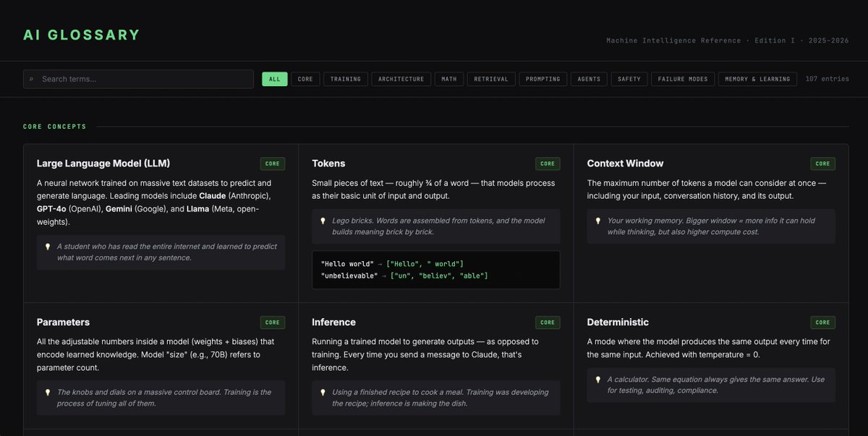Click the lightbulb icon in the LLM card
868x436 pixels.
pyautogui.click(x=48, y=247)
